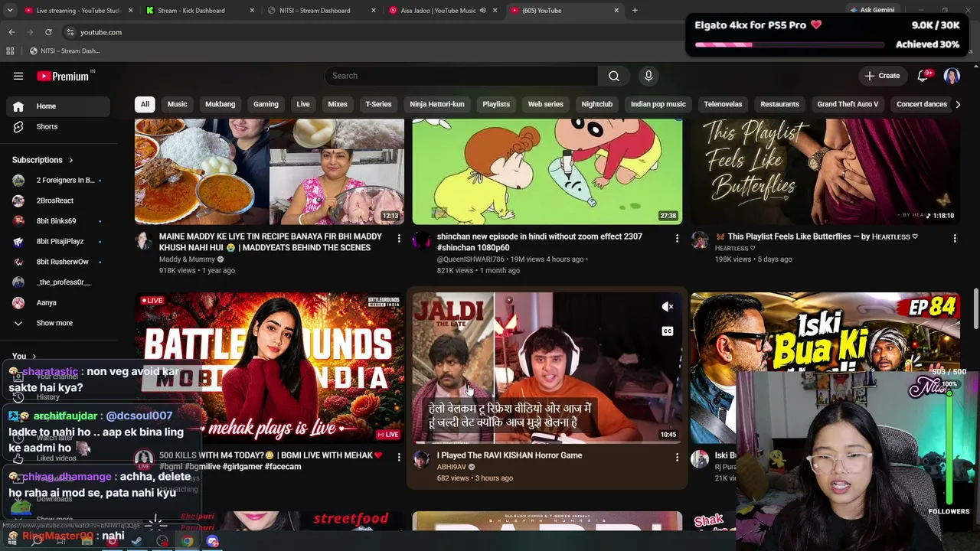Expand the You section
The height and width of the screenshot is (551, 980).
pyautogui.click(x=24, y=356)
